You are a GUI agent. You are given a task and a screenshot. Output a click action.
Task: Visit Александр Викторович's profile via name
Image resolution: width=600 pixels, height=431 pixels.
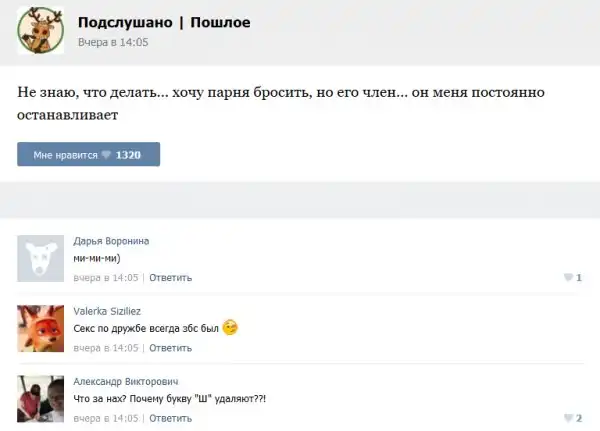tap(126, 381)
